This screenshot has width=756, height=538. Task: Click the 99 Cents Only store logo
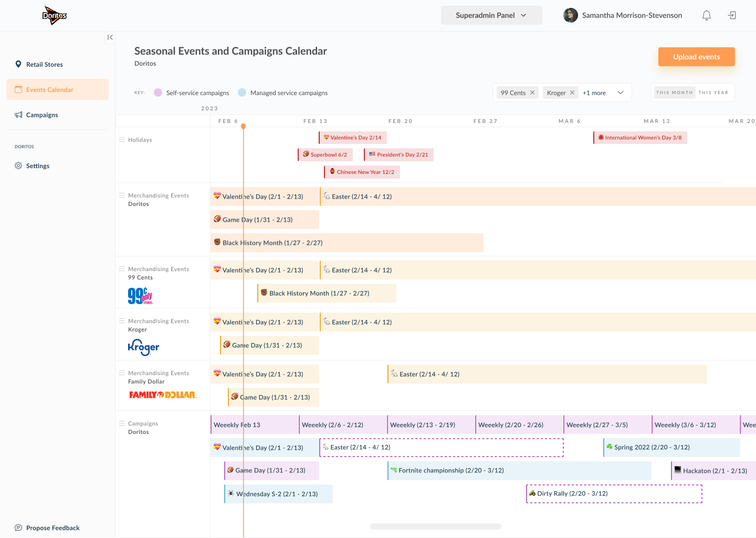[x=140, y=296]
